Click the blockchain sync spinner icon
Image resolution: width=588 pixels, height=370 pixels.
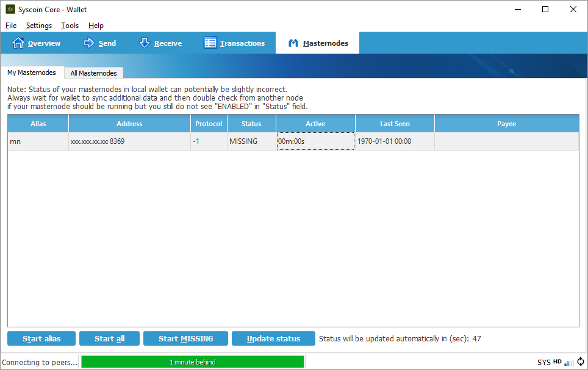581,361
